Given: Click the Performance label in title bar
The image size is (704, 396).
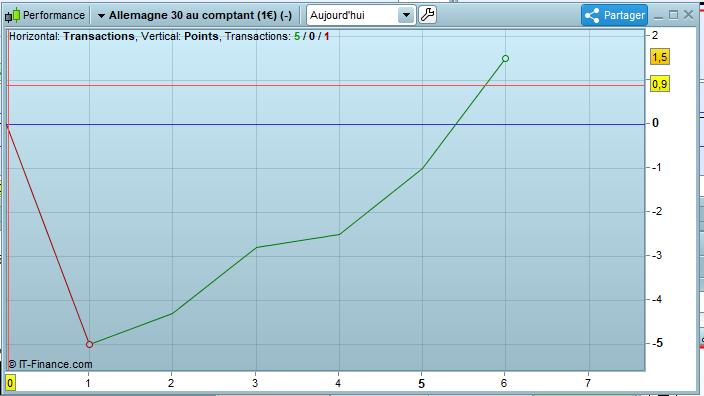Looking at the screenshot, I should (54, 15).
